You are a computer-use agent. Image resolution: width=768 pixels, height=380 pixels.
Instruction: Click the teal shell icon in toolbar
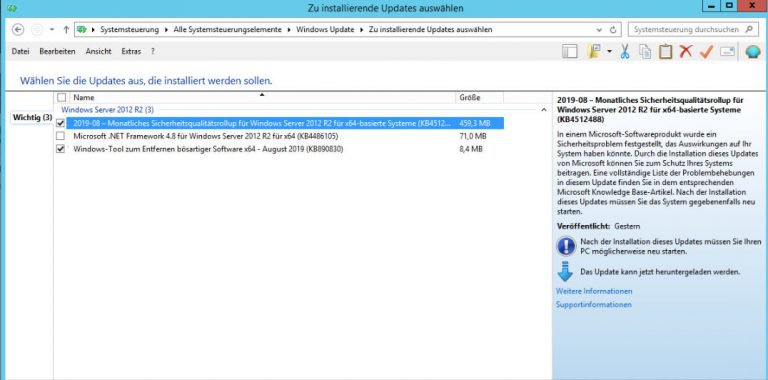coord(753,51)
